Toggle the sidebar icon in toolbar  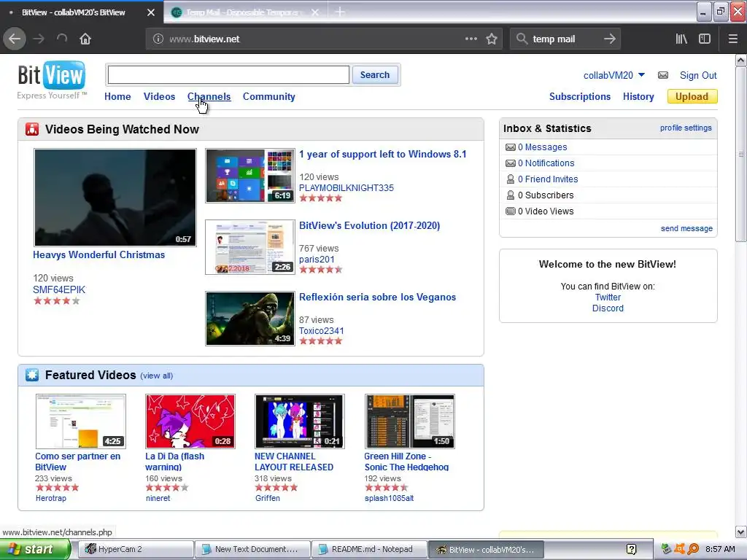[705, 39]
